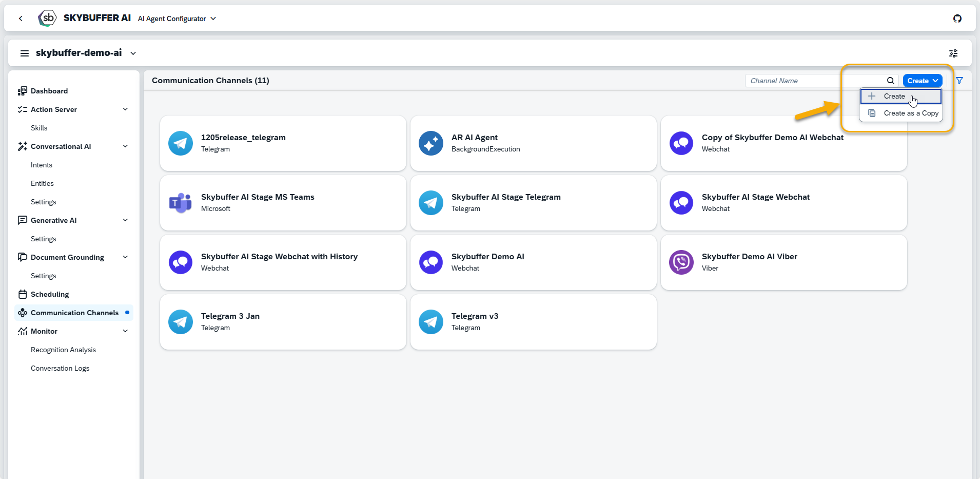Click the Skybuffer AI Stage Webchat icon
The image size is (980, 479).
[x=681, y=203]
